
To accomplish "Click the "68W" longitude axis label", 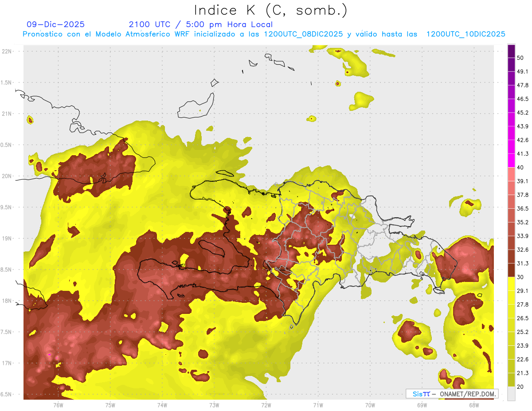I will click(x=473, y=405).
